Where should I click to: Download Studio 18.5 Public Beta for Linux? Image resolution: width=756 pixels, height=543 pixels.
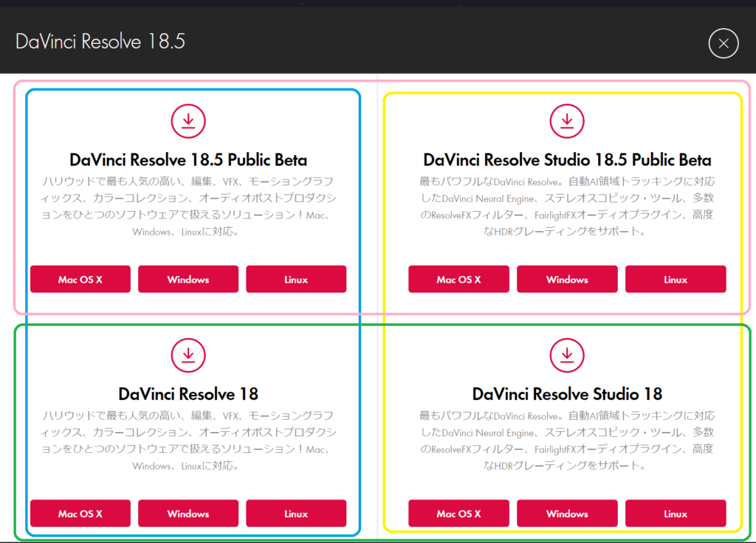tap(676, 279)
